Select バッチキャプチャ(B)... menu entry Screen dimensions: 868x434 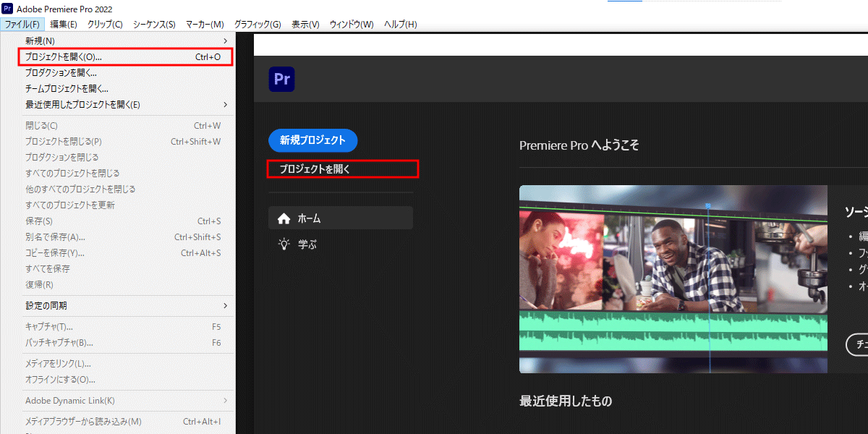coord(126,342)
